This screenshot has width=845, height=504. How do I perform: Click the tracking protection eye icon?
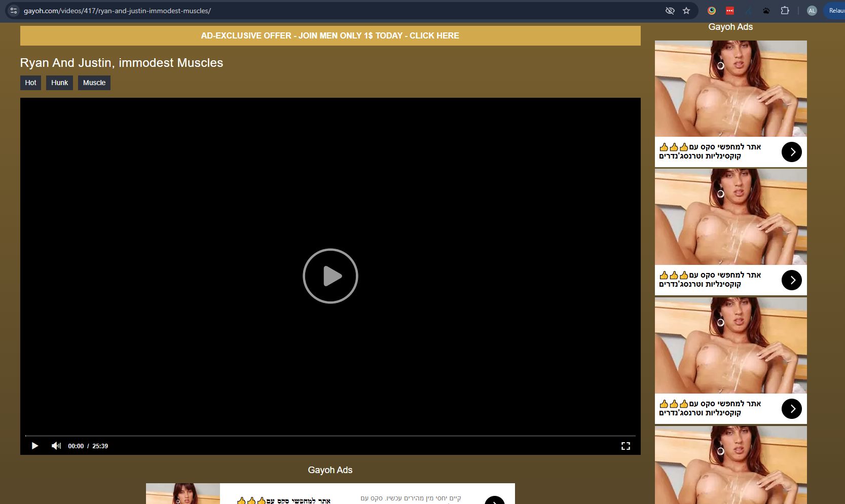670,11
